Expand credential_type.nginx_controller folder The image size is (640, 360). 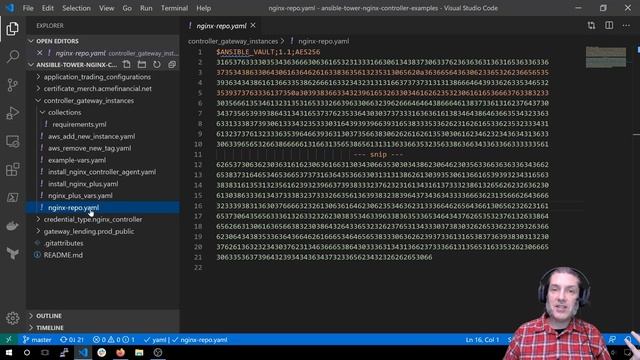[93, 219]
